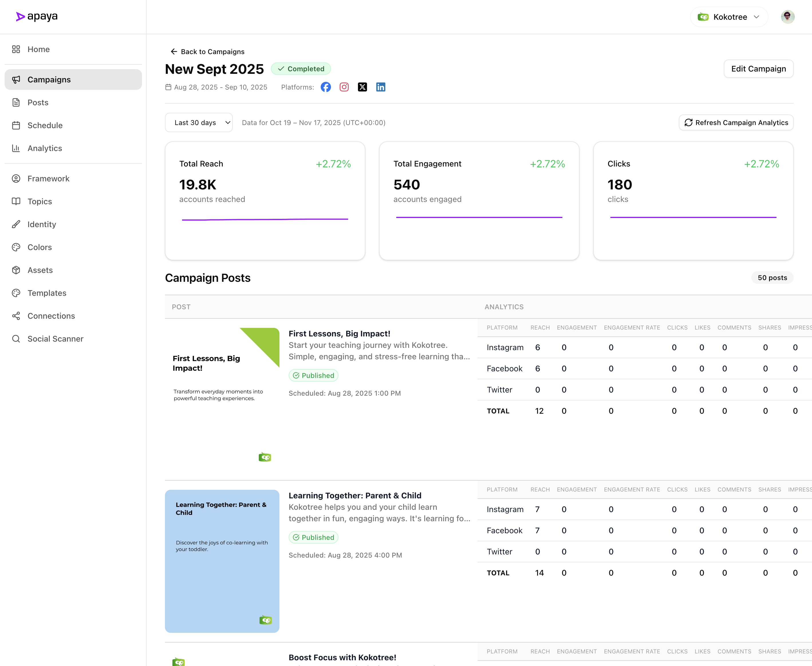Open the Identity section
The image size is (812, 666).
click(x=42, y=224)
